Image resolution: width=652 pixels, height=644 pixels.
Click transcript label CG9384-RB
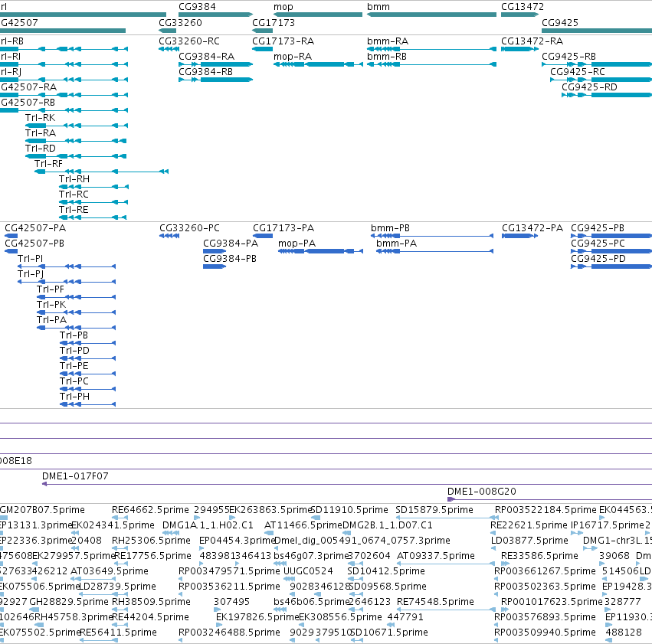click(x=206, y=72)
